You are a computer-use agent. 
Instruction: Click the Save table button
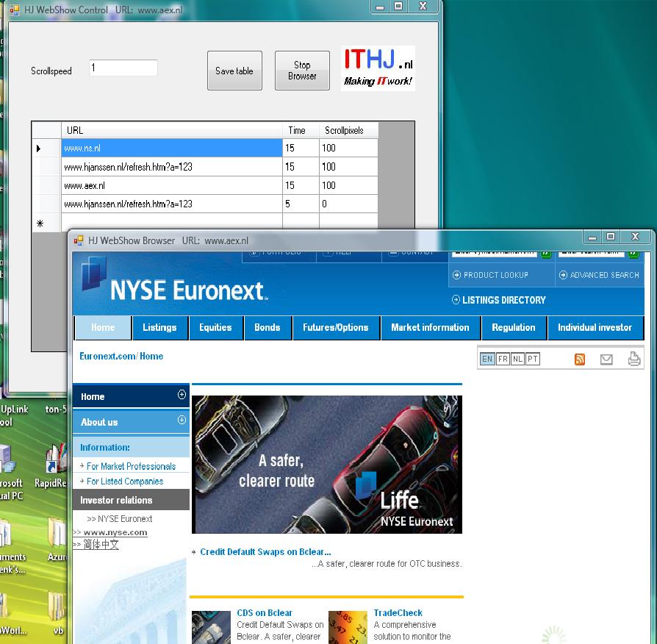pos(234,71)
